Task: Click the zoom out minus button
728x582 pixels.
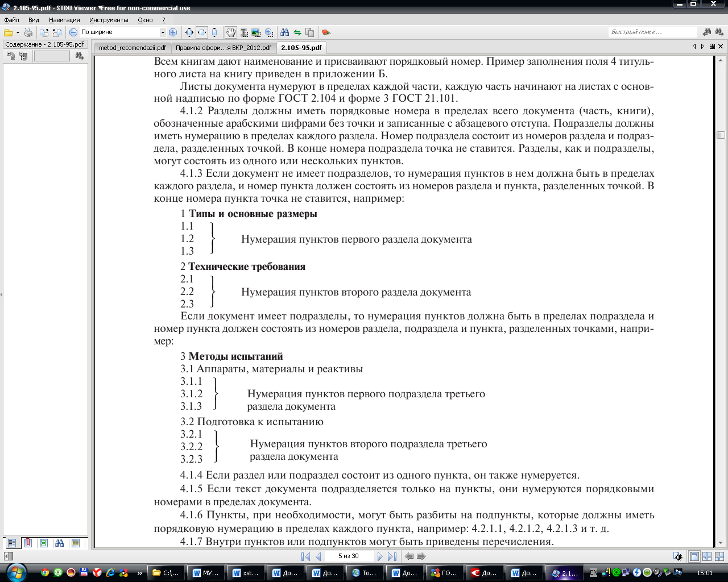Action: coord(73,32)
